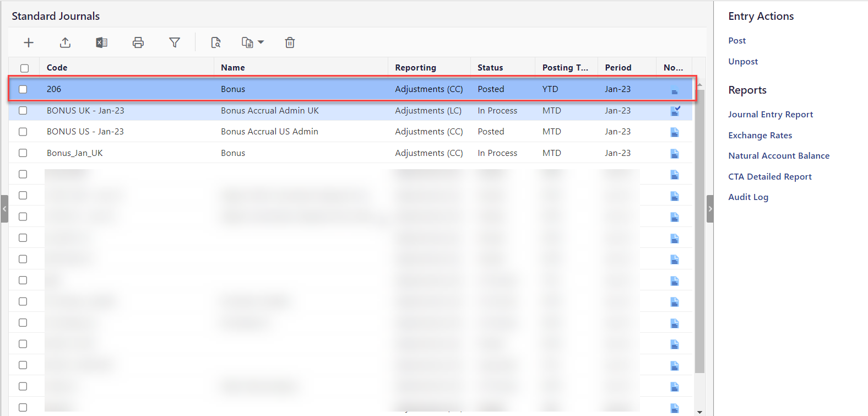Click the 'Entry Actions' heading
868x416 pixels.
[x=761, y=16]
